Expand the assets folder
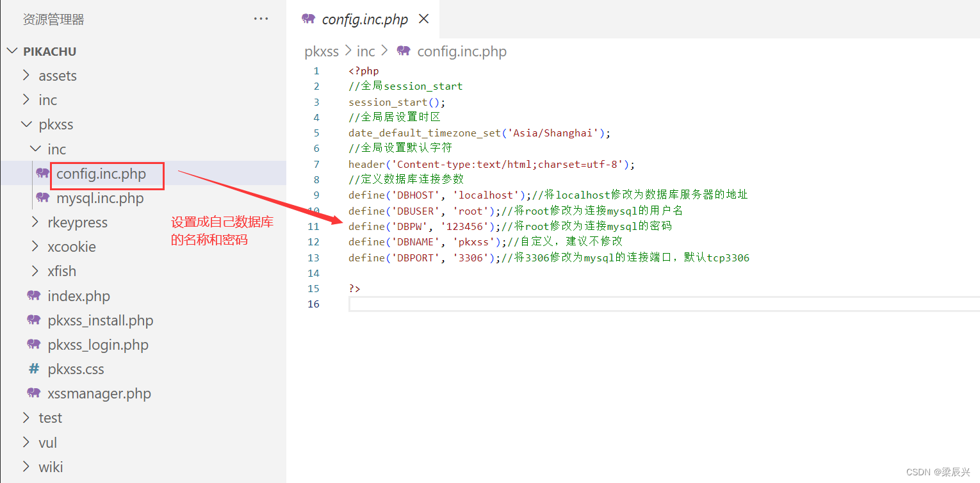Image resolution: width=980 pixels, height=483 pixels. pyautogui.click(x=26, y=76)
